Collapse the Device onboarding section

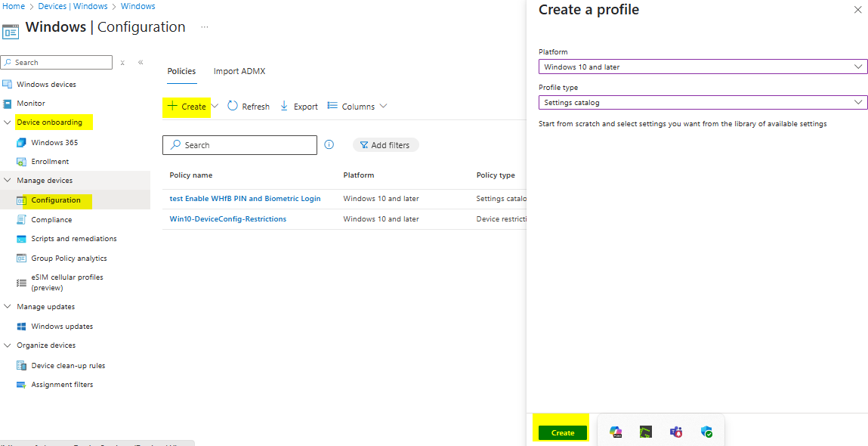point(8,122)
